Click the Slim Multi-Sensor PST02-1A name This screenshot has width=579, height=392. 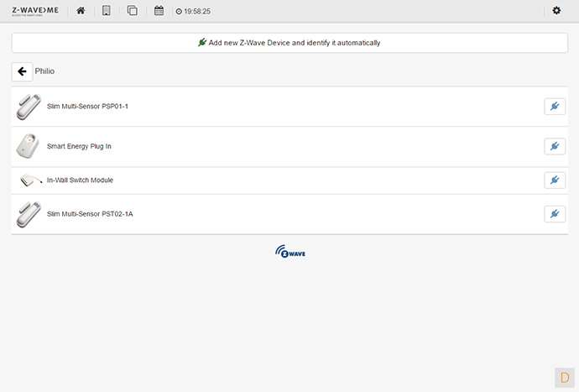(90, 214)
